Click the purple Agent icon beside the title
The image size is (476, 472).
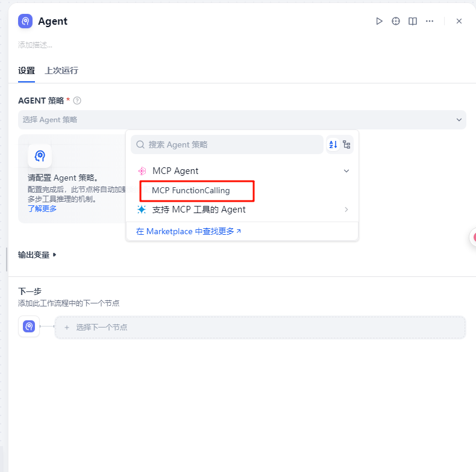pos(25,21)
